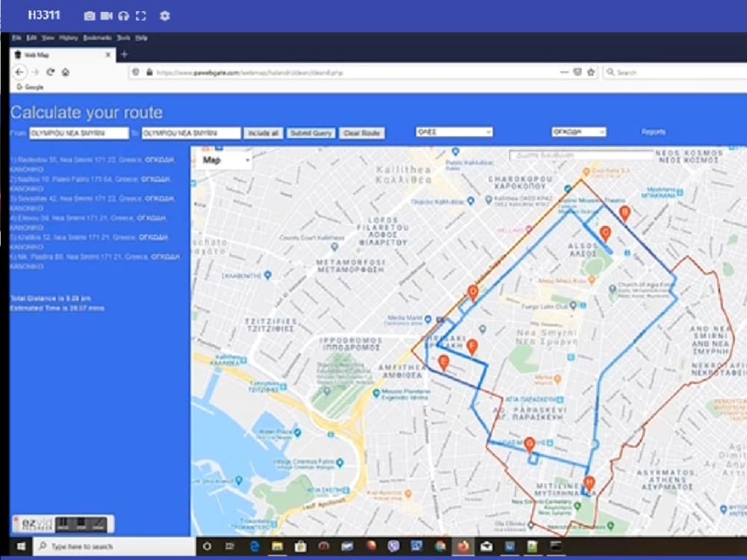Click the Include all button

click(x=263, y=134)
